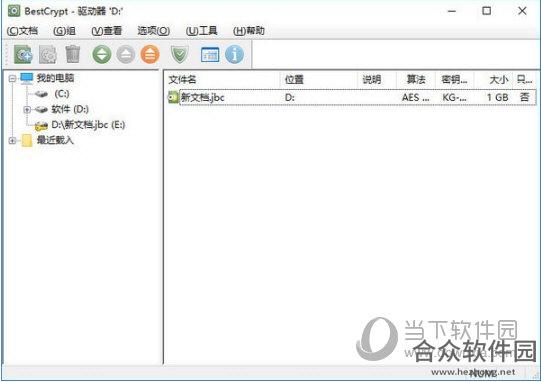Click the mounted E: virtual drive icon

click(41, 126)
